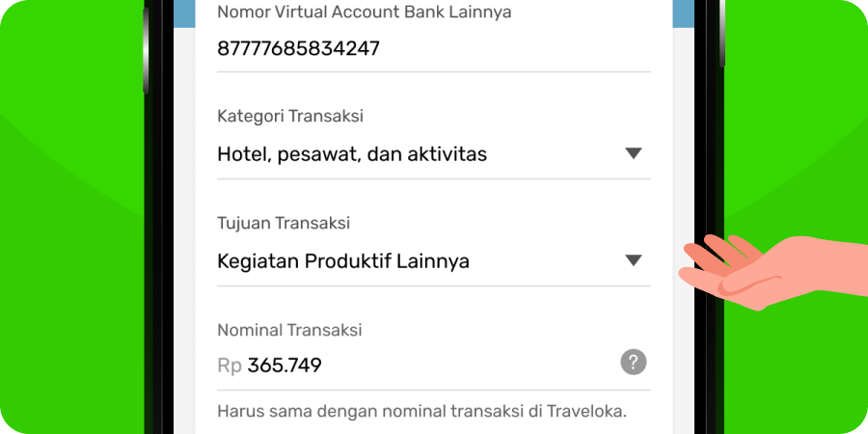Viewport: 868px width, 434px height.
Task: Select the virtual account number field 87777685834247
Action: coord(433,49)
